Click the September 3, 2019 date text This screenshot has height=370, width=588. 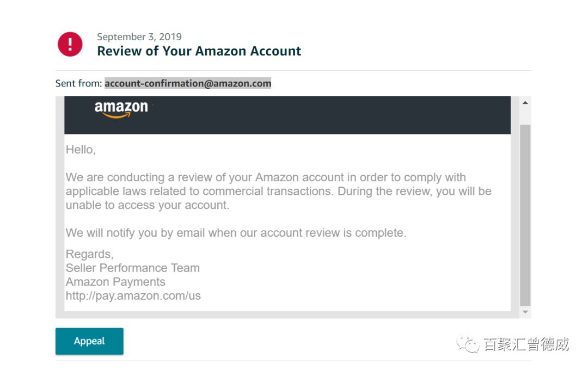(x=139, y=37)
